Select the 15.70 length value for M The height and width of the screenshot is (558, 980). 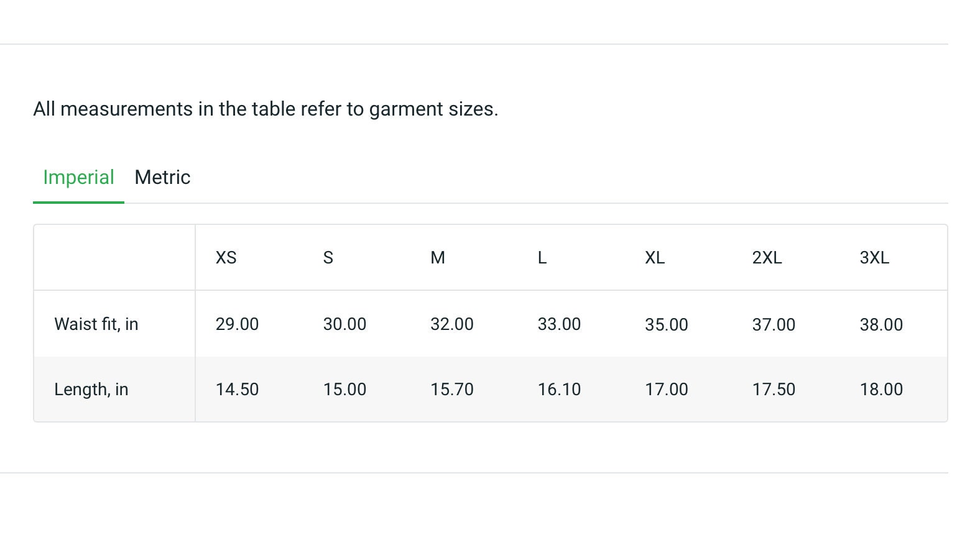(452, 390)
